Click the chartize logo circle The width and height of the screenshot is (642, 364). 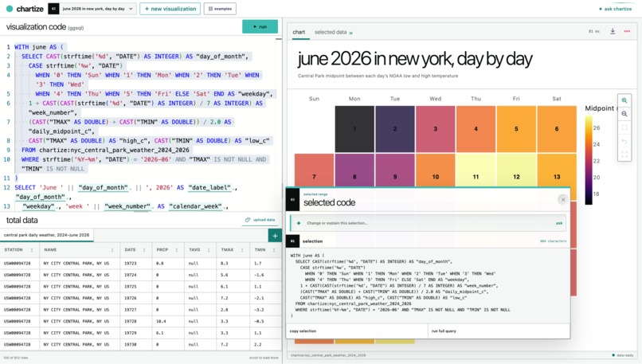[9, 9]
